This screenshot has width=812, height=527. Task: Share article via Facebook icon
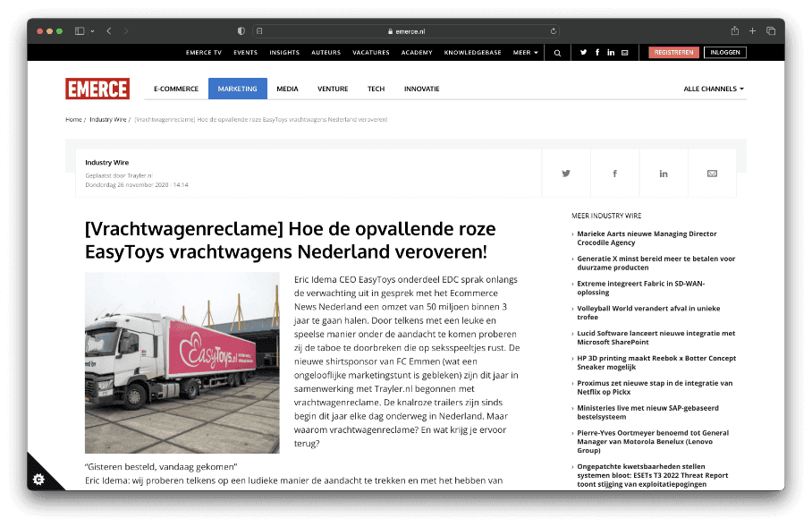(614, 174)
